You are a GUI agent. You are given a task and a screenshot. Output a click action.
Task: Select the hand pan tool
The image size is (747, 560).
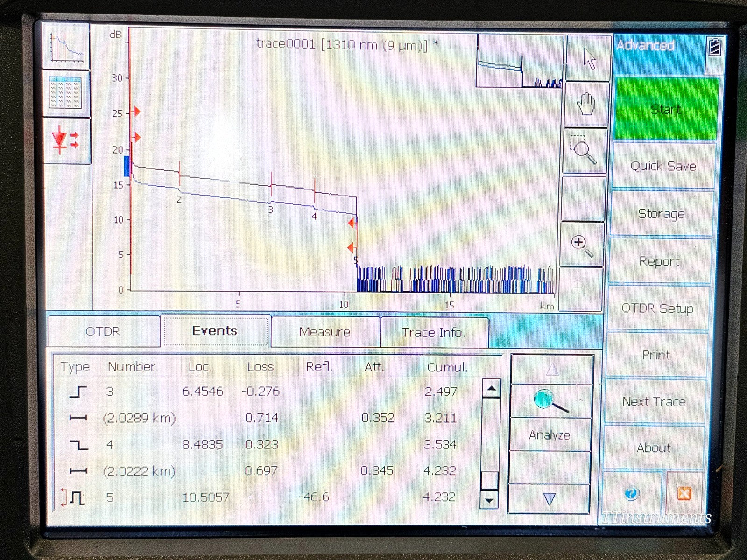tap(587, 105)
